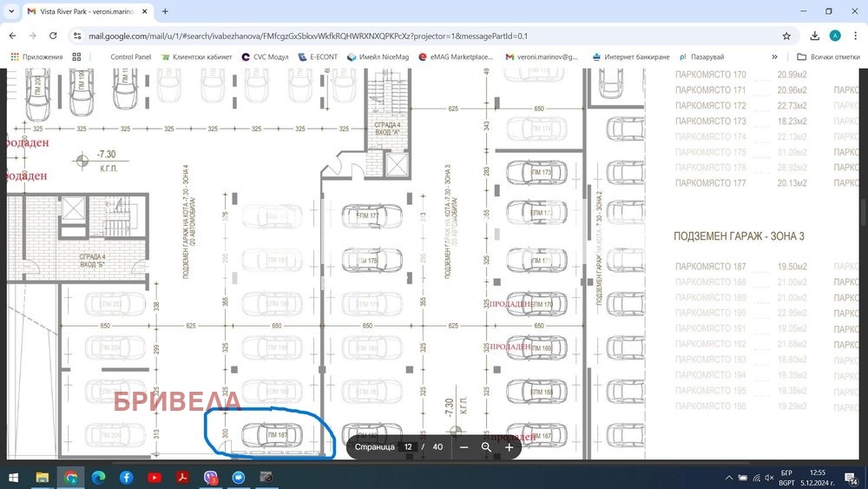Show hidden bookmarks with the chevron
This screenshot has width=868, height=489.
[774, 56]
